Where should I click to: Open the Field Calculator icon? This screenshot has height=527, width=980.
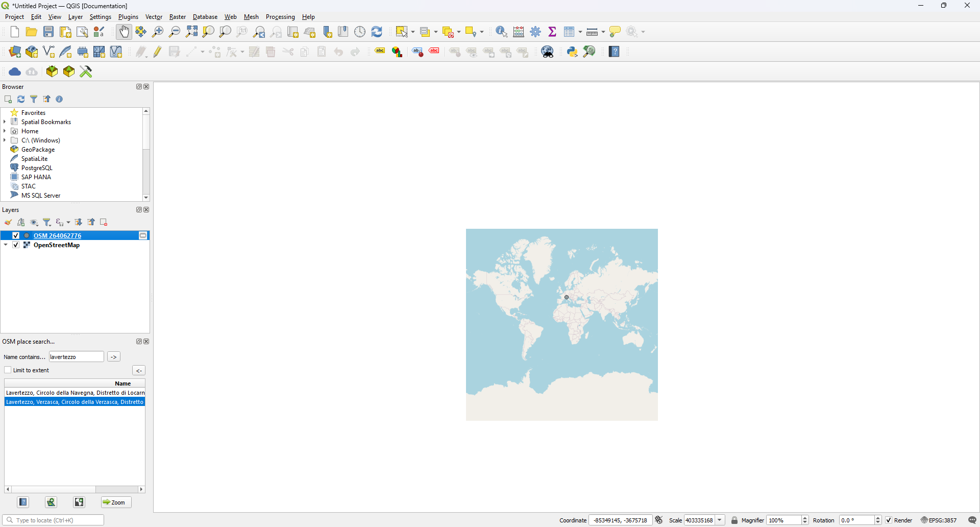[x=519, y=32]
